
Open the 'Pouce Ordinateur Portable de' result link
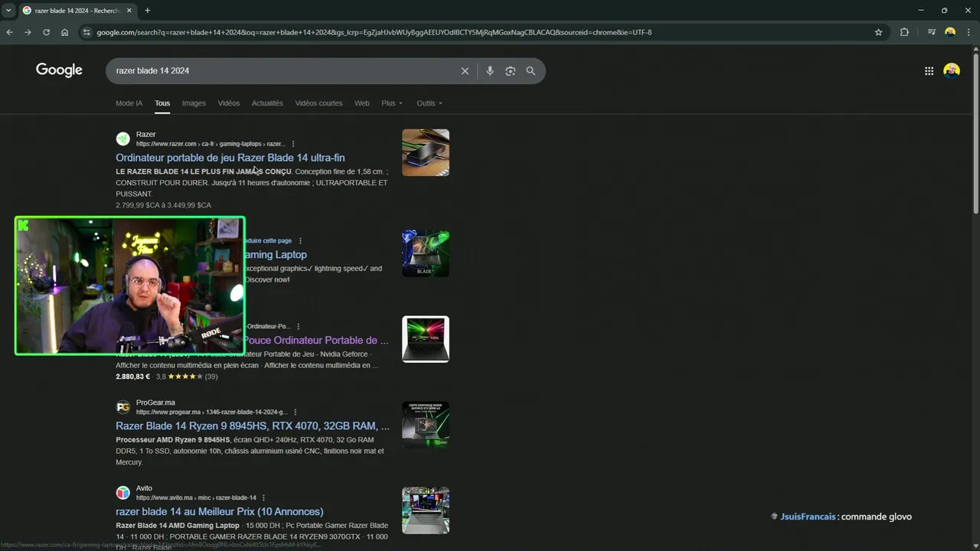pyautogui.click(x=317, y=340)
